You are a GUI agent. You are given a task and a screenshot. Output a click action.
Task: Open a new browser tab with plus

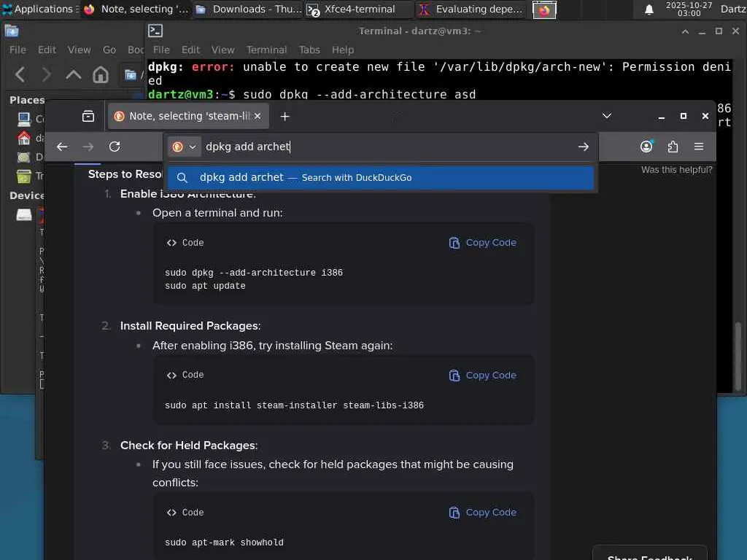click(285, 116)
